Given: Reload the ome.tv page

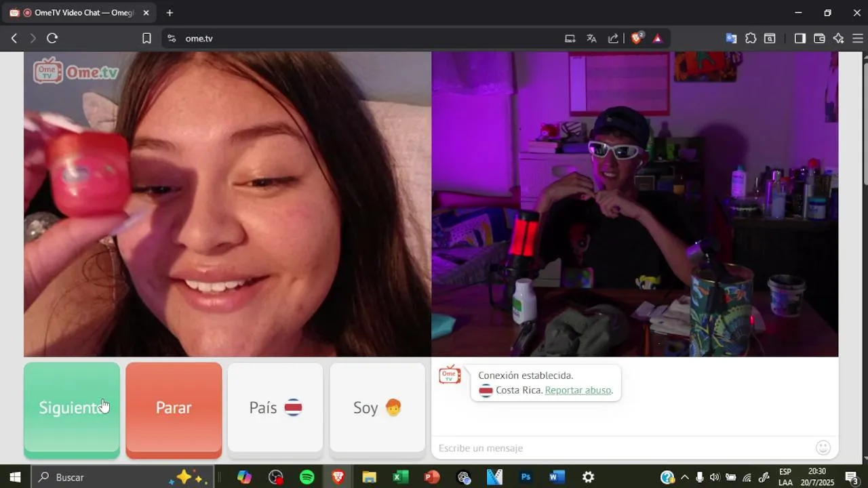Looking at the screenshot, I should [52, 39].
